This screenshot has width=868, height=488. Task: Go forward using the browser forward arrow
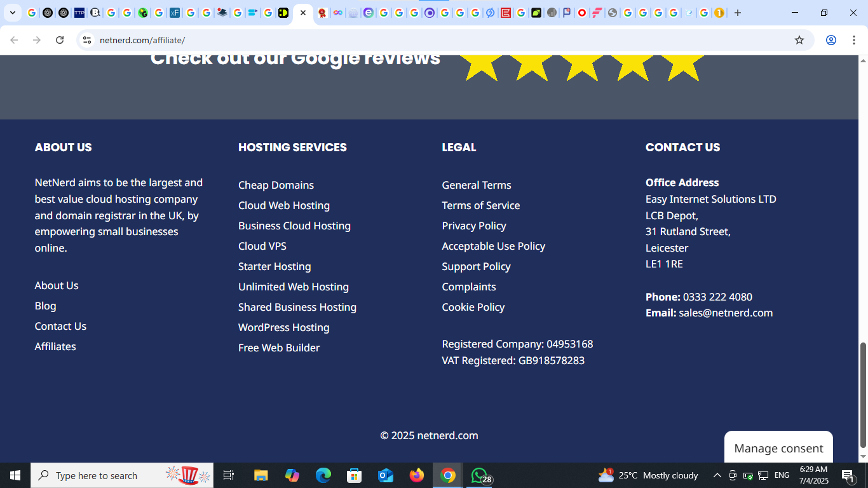37,40
